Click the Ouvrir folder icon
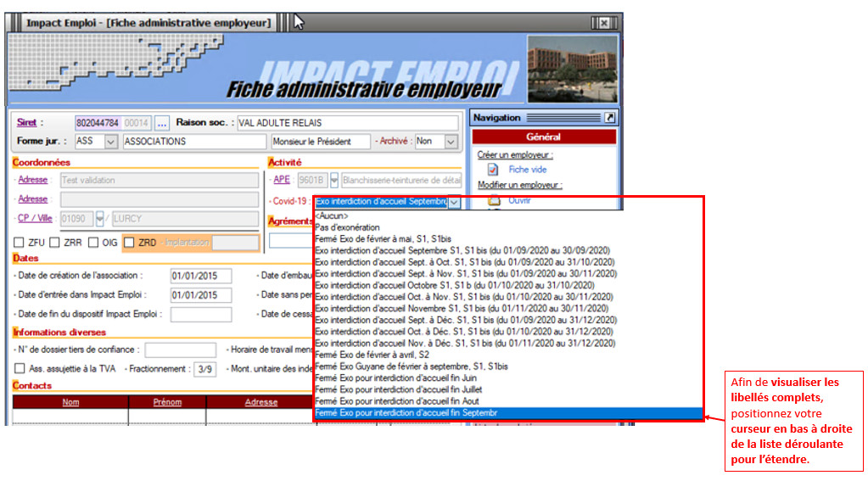Image resolution: width=868 pixels, height=481 pixels. (x=494, y=200)
